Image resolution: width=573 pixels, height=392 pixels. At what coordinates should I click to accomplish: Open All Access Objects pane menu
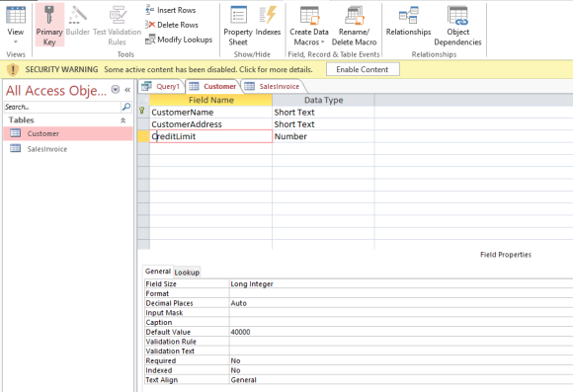(x=116, y=90)
